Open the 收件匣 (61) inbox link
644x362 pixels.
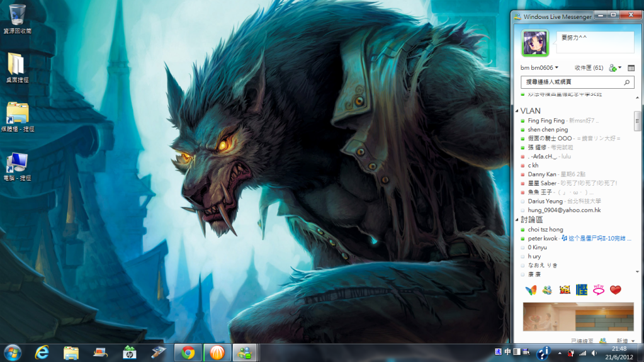[589, 67]
